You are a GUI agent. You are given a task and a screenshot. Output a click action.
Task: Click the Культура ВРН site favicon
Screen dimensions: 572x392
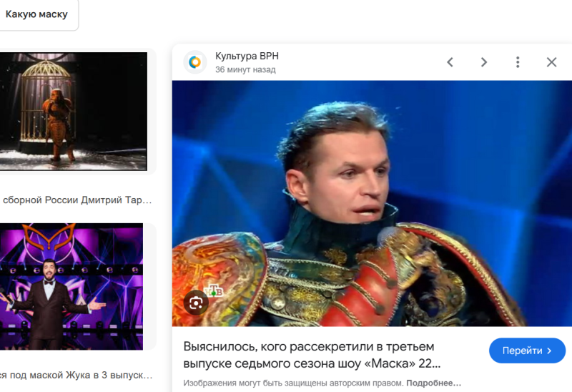[x=194, y=62]
